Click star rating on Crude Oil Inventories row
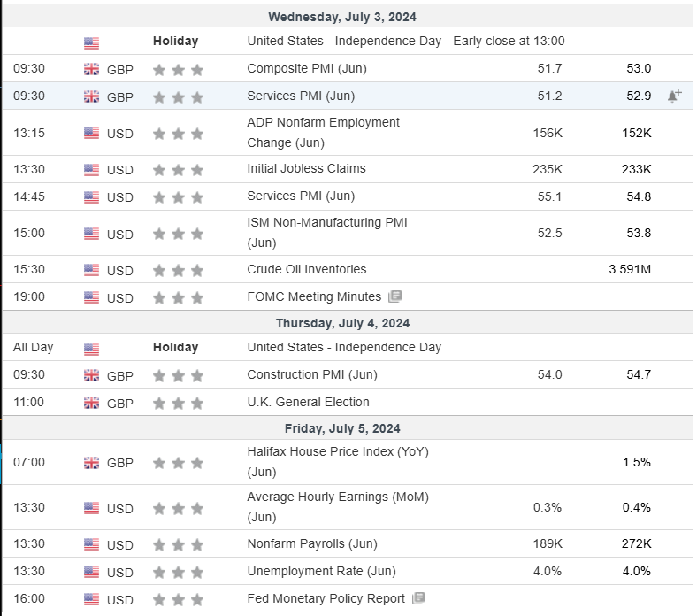The image size is (697, 616). [178, 270]
